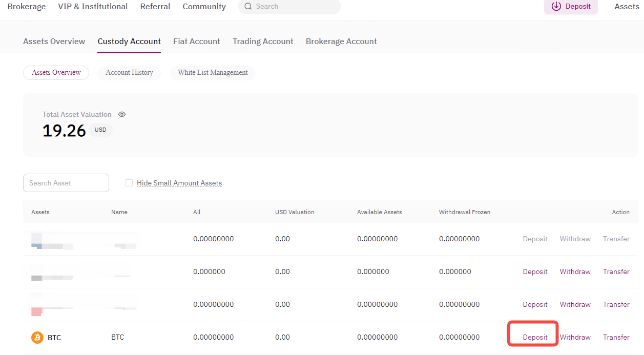Viewport: 644px width, 355px height.
Task: Select the Assets Overview tab
Action: click(x=54, y=41)
